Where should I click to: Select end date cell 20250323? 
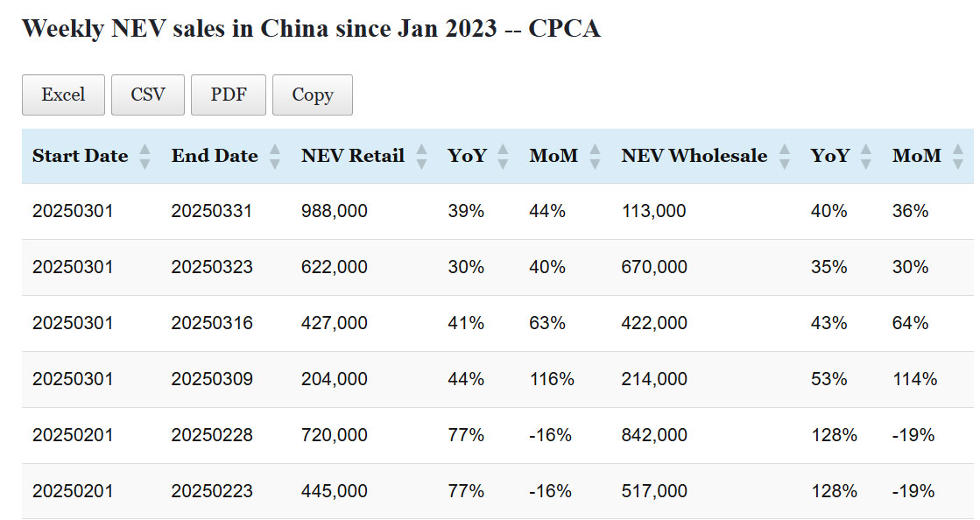click(212, 267)
